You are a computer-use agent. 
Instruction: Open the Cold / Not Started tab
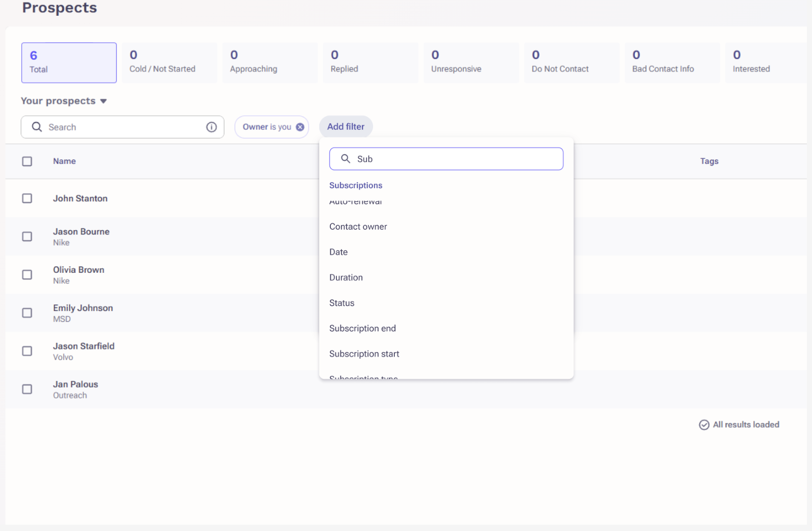169,62
